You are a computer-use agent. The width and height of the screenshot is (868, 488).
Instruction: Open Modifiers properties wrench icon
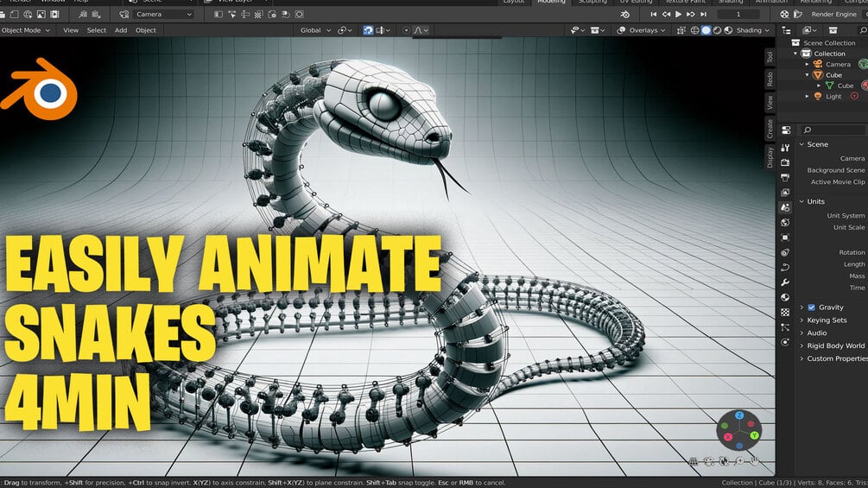point(785,282)
